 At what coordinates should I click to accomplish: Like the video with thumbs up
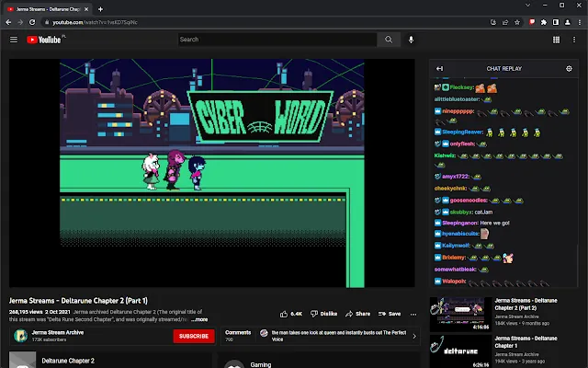(284, 314)
